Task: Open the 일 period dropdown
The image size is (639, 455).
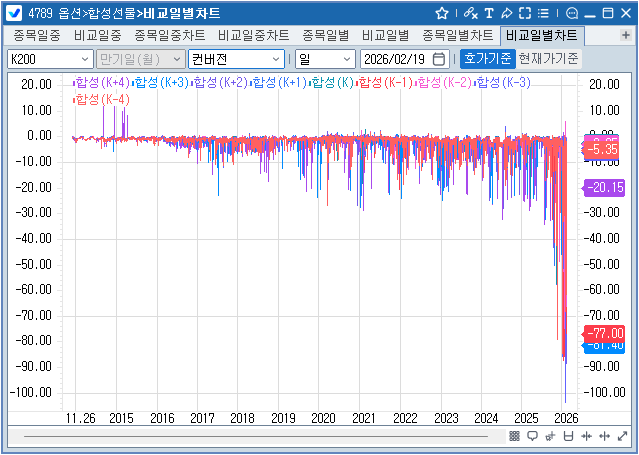Action: [x=324, y=59]
